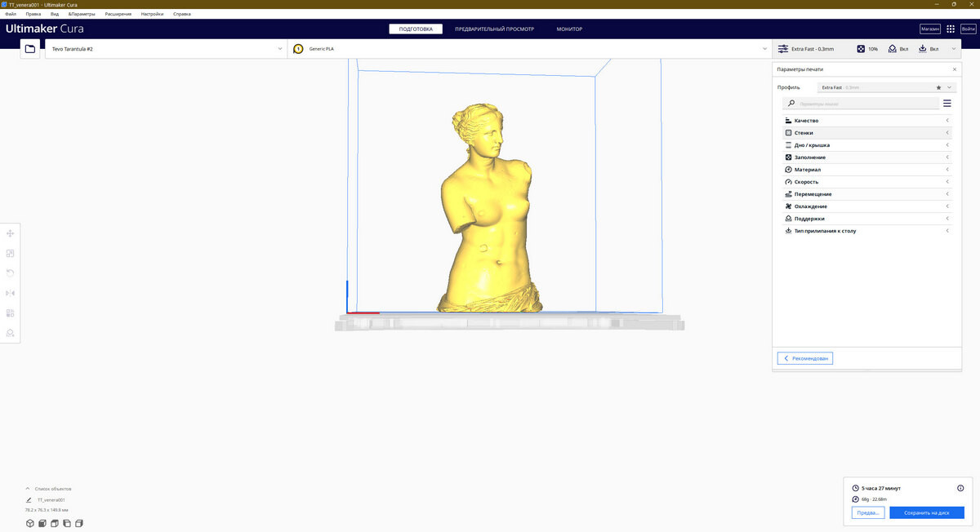This screenshot has width=980, height=532.
Task: Expand the Перемещение settings category
Action: pyautogui.click(x=866, y=194)
